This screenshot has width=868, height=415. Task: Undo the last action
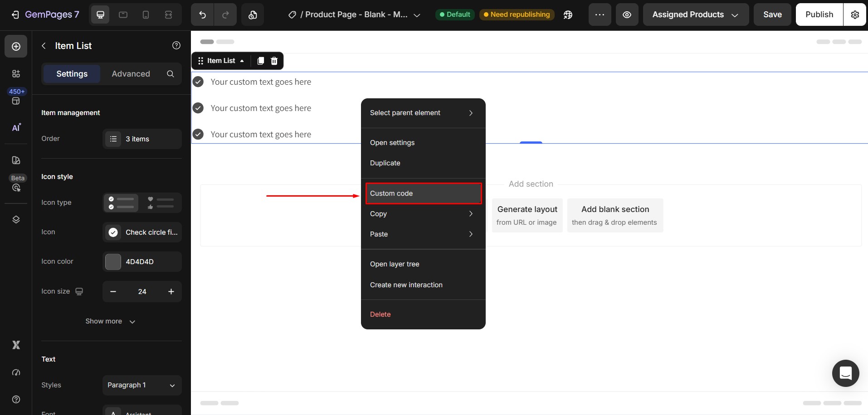(x=202, y=14)
